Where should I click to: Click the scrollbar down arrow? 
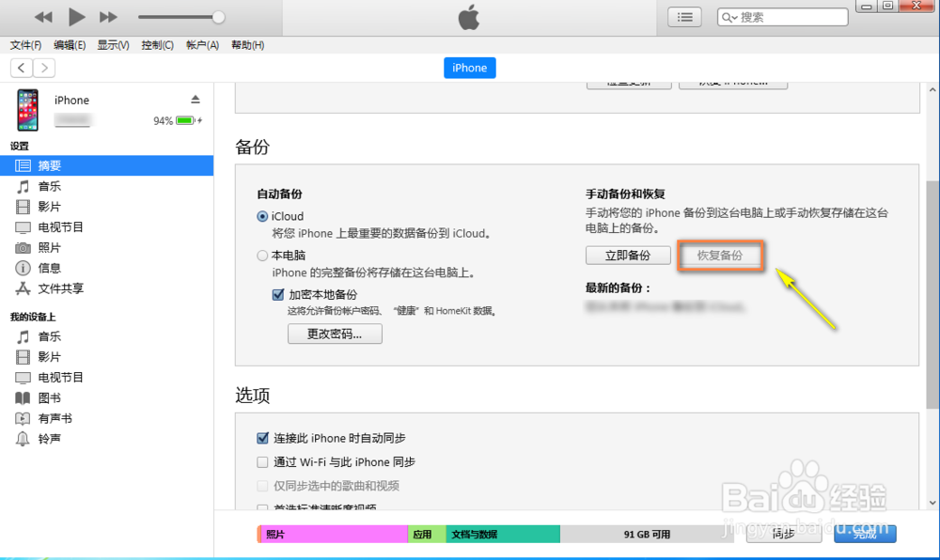click(932, 503)
